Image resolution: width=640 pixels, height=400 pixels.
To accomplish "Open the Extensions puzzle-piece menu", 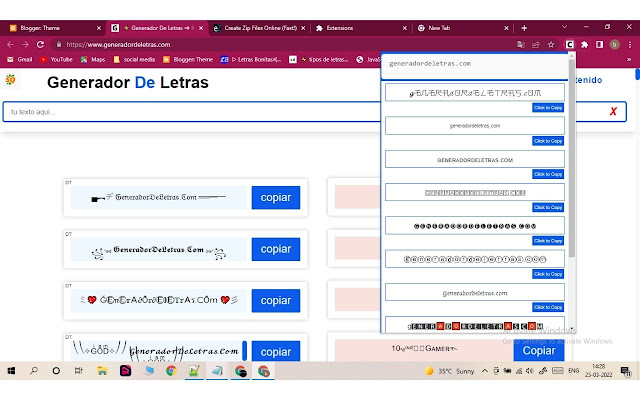I will coord(584,44).
